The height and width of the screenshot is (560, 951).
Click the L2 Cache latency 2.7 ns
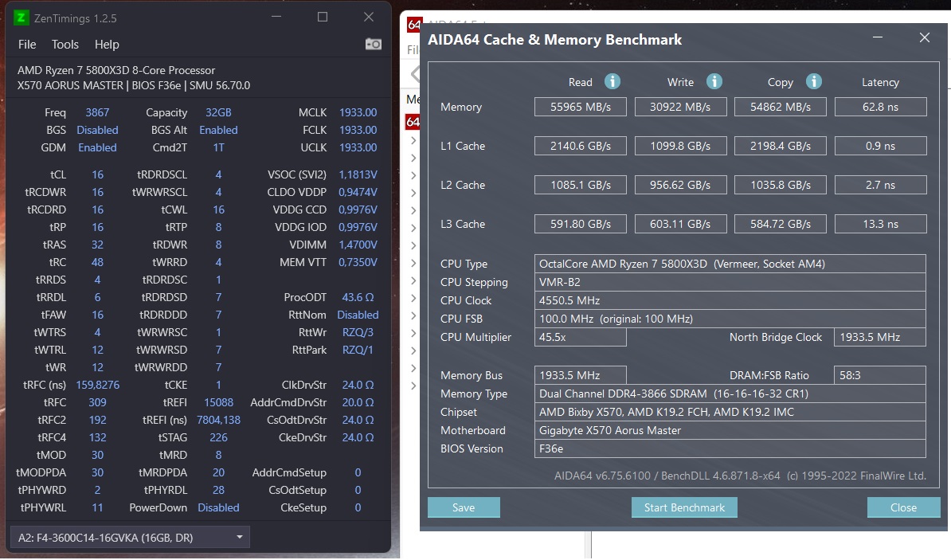click(x=881, y=185)
